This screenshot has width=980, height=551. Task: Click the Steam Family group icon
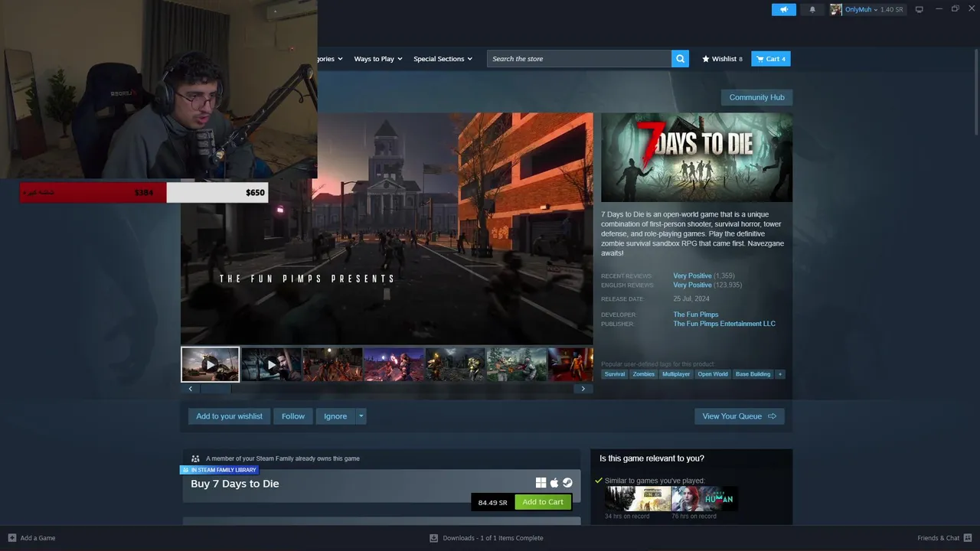click(195, 458)
